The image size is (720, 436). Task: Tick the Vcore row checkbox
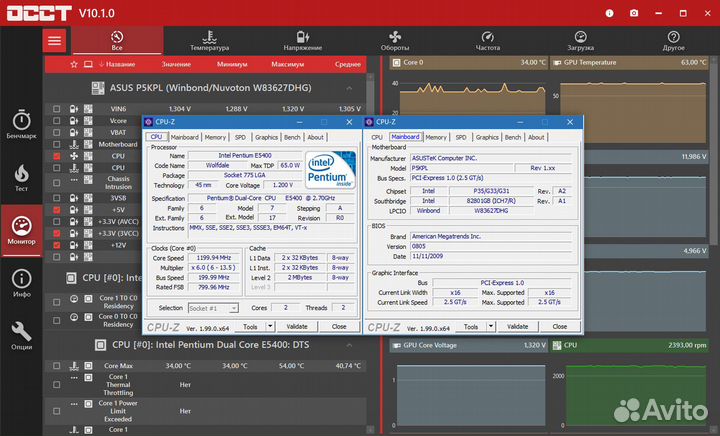click(57, 120)
